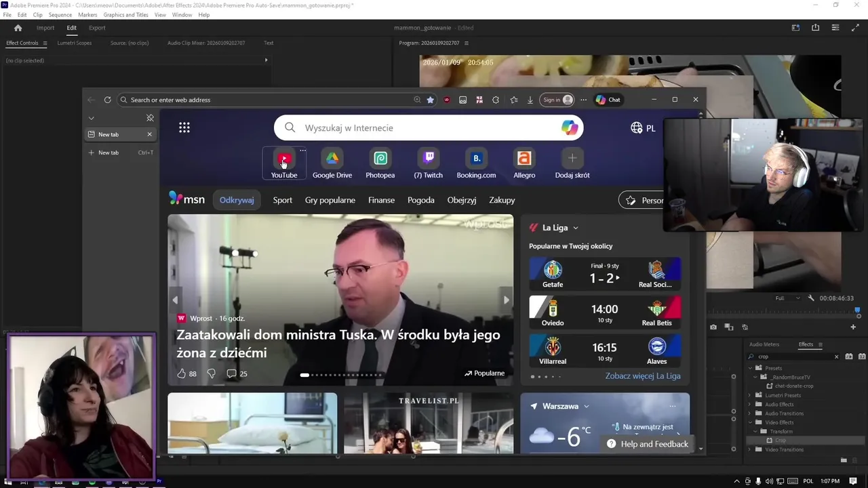Open the Oviedo vs Real Betis match
Viewport: 868px width, 488px height.
tap(605, 312)
